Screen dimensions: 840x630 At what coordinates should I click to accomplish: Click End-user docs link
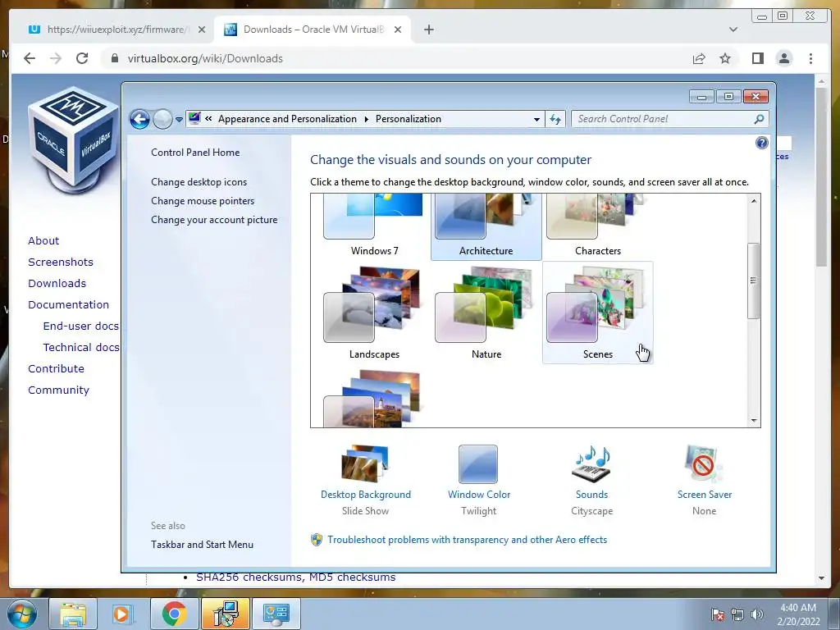click(81, 326)
